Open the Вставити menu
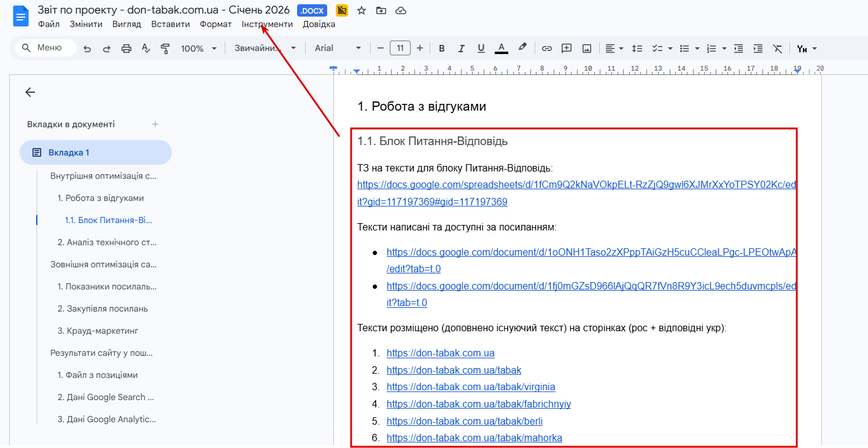Image resolution: width=868 pixels, height=448 pixels. pyautogui.click(x=170, y=25)
